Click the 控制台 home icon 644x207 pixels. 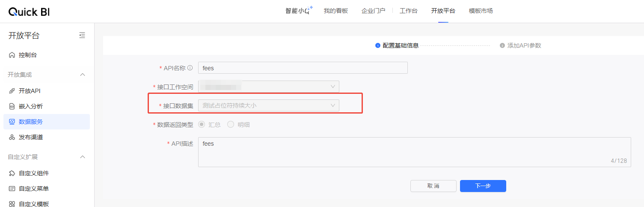pyautogui.click(x=12, y=55)
